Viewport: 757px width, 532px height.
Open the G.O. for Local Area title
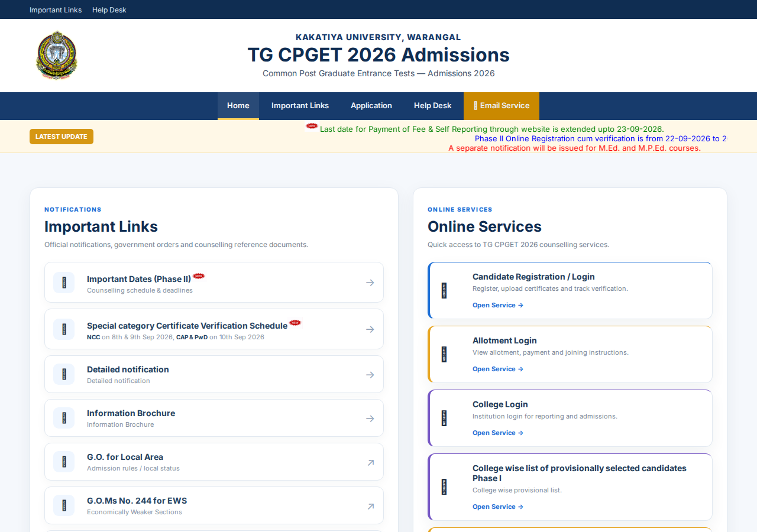coord(125,457)
